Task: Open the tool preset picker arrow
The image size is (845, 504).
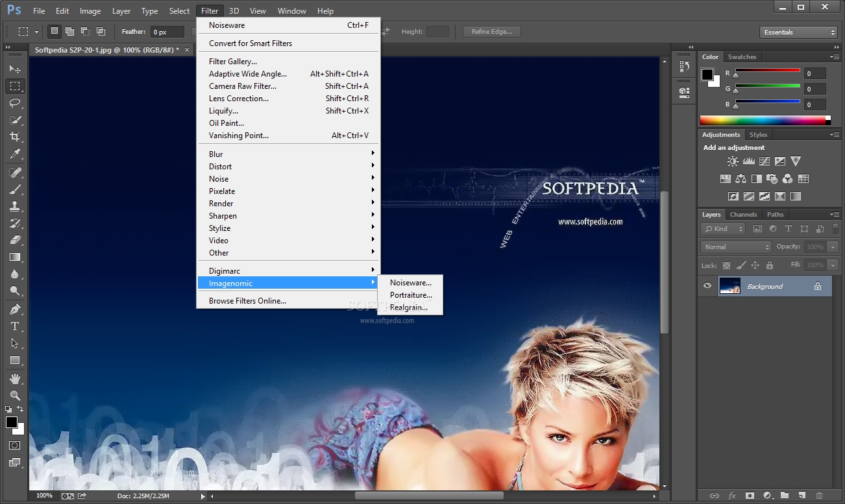Action: [37, 32]
